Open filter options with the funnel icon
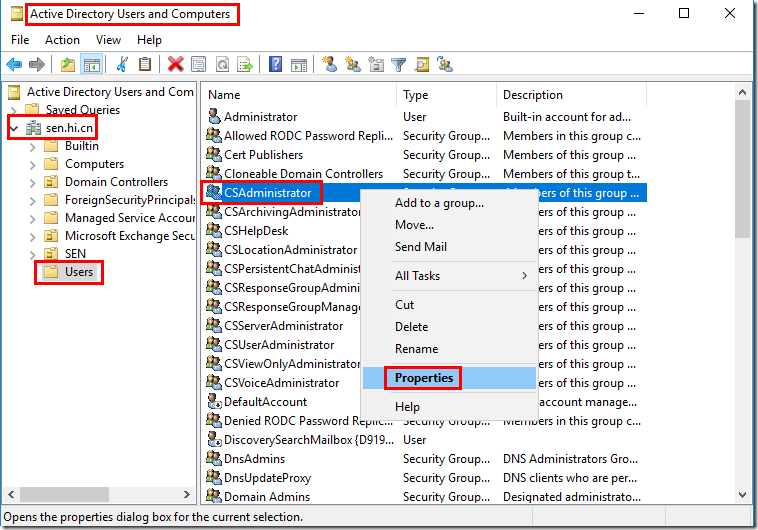 coord(398,64)
